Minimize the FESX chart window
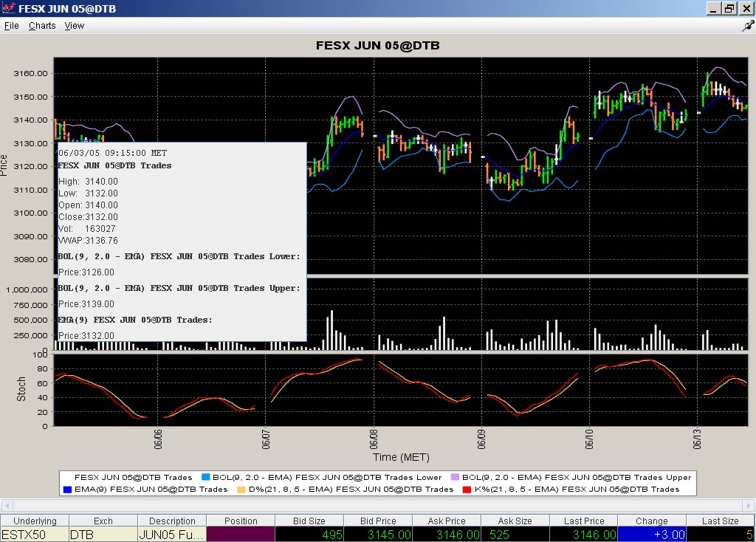The width and height of the screenshot is (756, 542). [713, 8]
